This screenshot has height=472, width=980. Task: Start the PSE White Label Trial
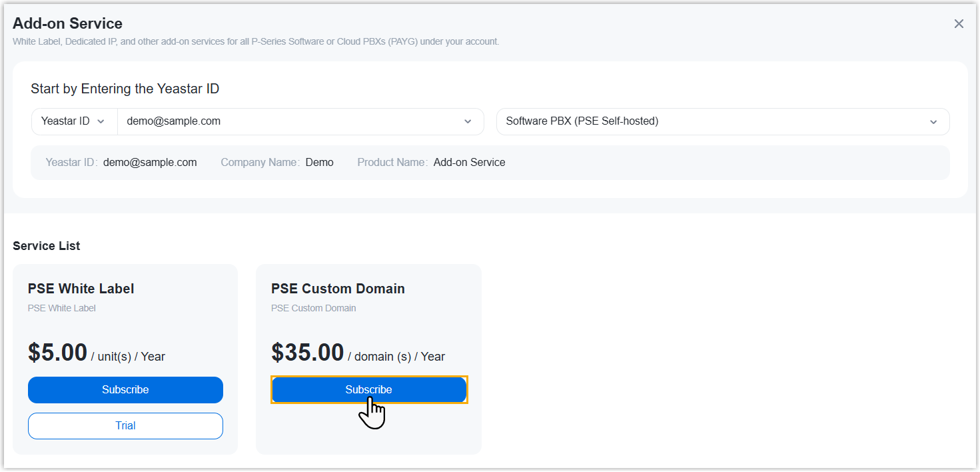125,426
